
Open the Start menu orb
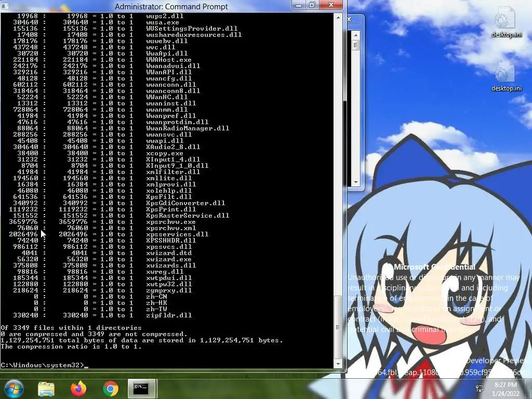(14, 389)
